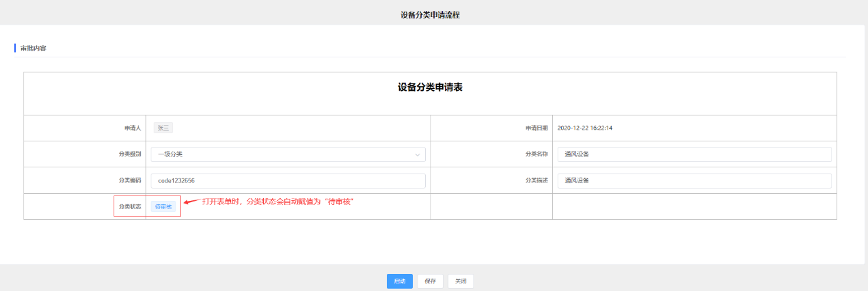Screen dimensions: 868x291
Task: Open the 分类级别 dropdown showing 一级分类
Action: 288,154
